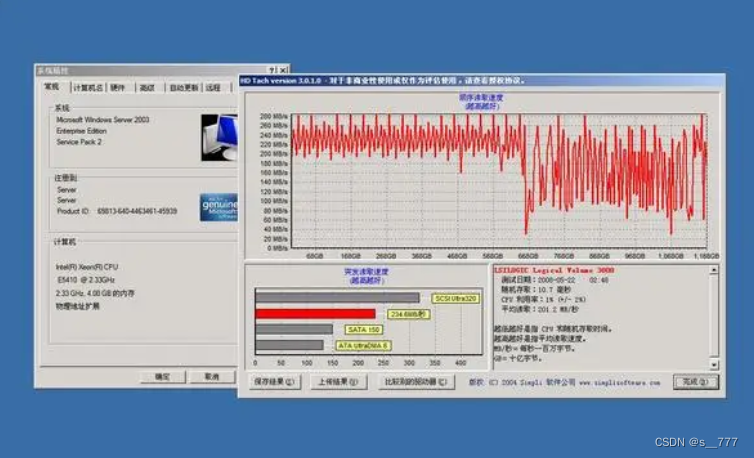The image size is (754, 458).
Task: Click the 测试日期 2008-05-22 line
Action: 555,280
